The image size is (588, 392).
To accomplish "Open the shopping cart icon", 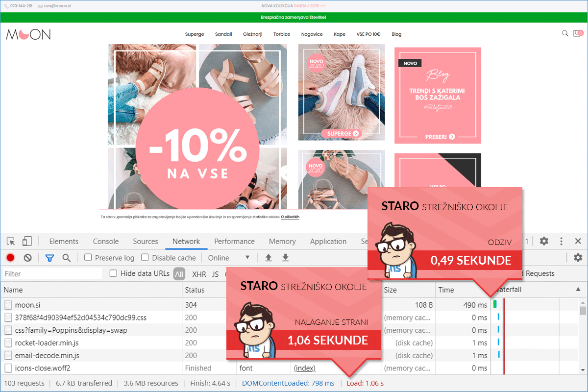I will click(x=578, y=34).
